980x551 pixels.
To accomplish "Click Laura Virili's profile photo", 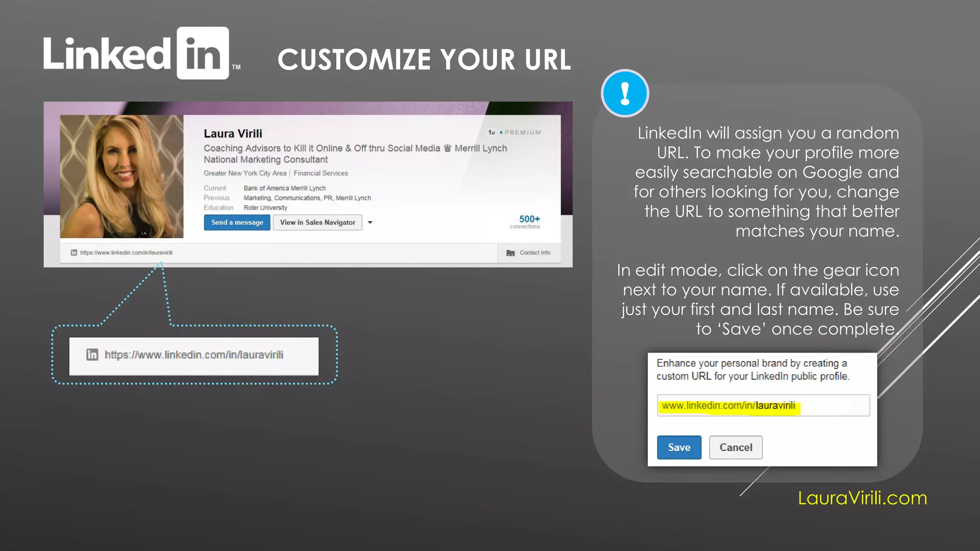I will 122,176.
